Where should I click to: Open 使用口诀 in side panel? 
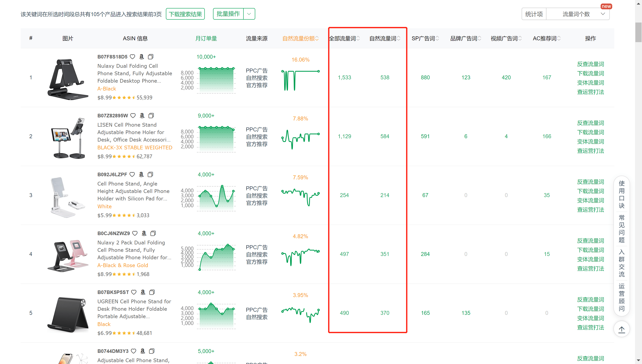[622, 195]
